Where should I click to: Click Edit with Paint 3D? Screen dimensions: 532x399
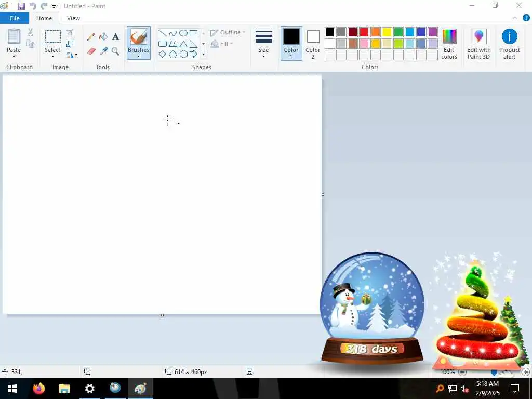pyautogui.click(x=478, y=44)
